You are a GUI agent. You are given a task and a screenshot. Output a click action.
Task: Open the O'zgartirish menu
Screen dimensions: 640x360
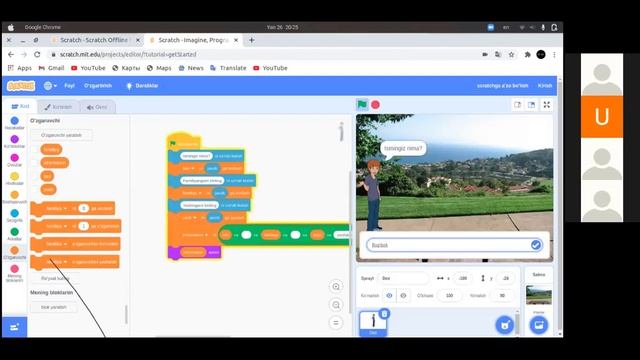(98, 86)
